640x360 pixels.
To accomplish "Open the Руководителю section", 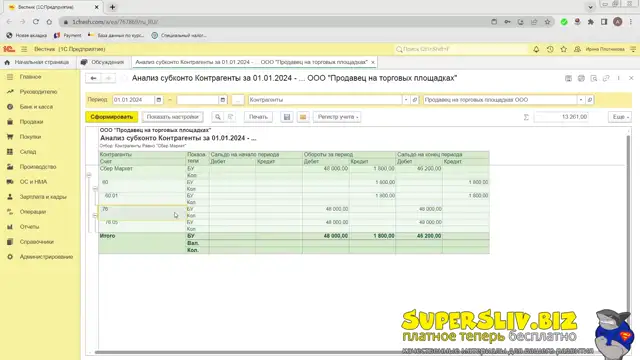I will pyautogui.click(x=38, y=92).
